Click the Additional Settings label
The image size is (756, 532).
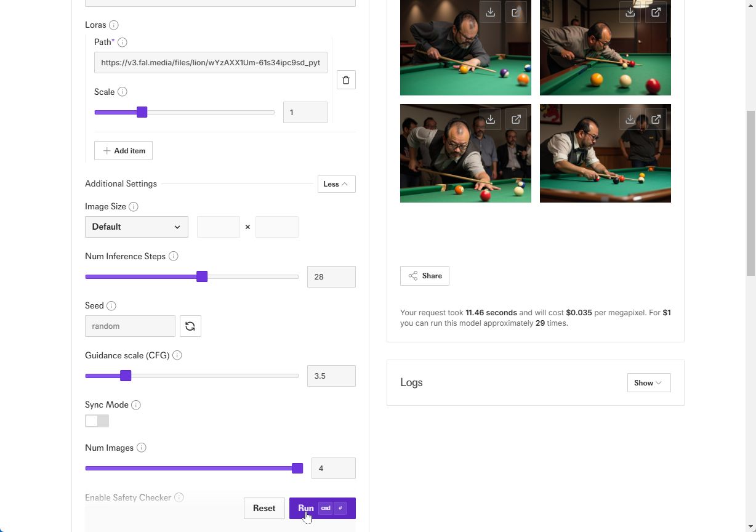point(121,184)
